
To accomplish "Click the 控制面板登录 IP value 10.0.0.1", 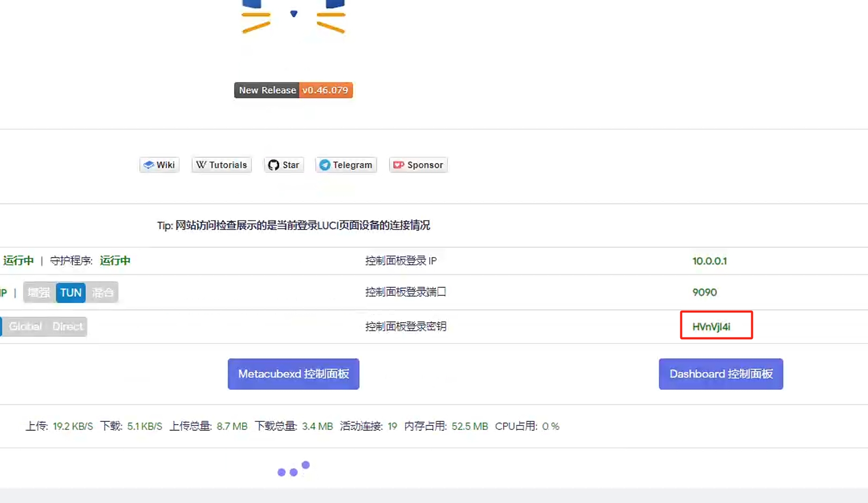I will tap(710, 261).
